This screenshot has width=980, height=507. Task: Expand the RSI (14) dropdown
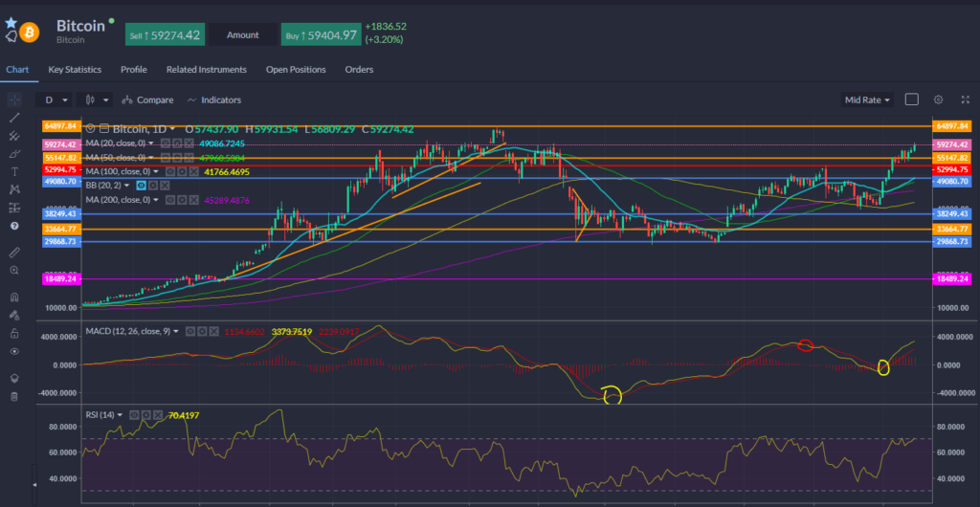tap(120, 414)
